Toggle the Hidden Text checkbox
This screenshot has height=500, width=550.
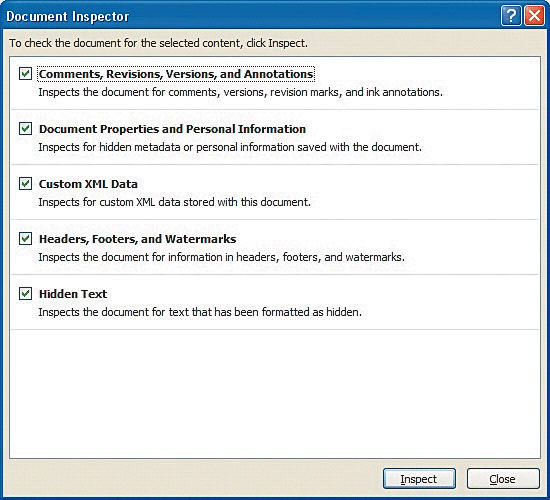(x=26, y=293)
